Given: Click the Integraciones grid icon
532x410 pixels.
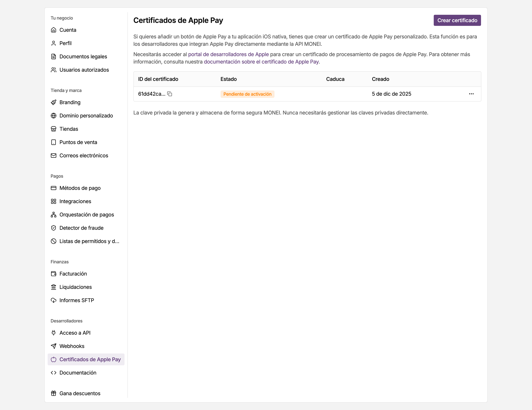Looking at the screenshot, I should coord(54,201).
